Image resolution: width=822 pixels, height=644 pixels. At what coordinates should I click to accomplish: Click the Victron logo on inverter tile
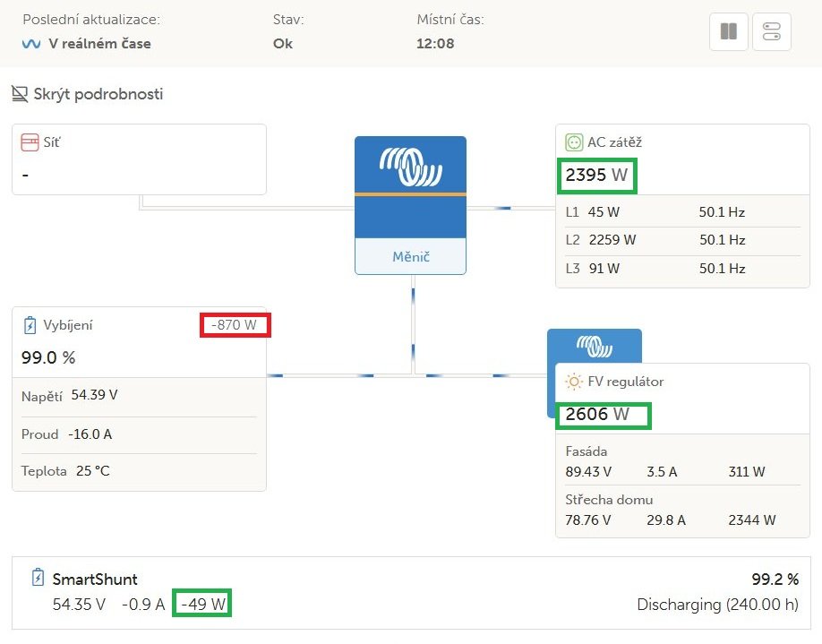coord(410,167)
